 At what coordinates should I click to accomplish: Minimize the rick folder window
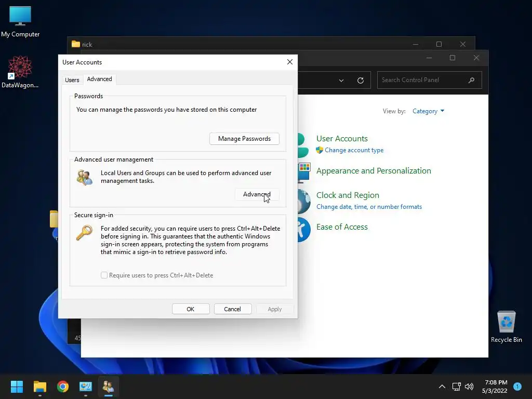pos(415,44)
